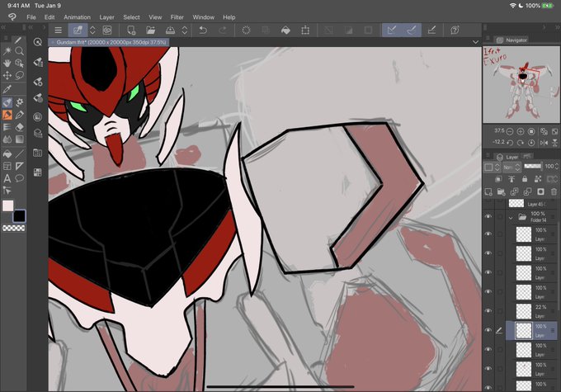Click the Scale/Rotate transform icon
Screen dimensions: 561x392
(x=305, y=30)
